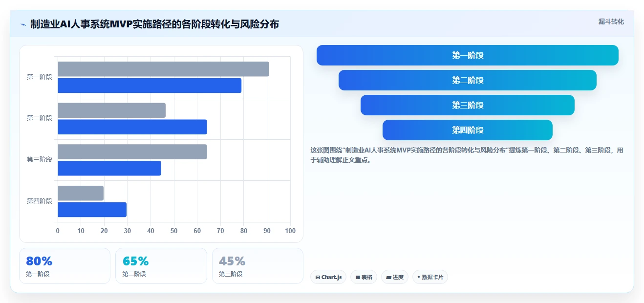This screenshot has width=644, height=303.
Task: Click the 表格 tag chip
Action: coord(364,277)
